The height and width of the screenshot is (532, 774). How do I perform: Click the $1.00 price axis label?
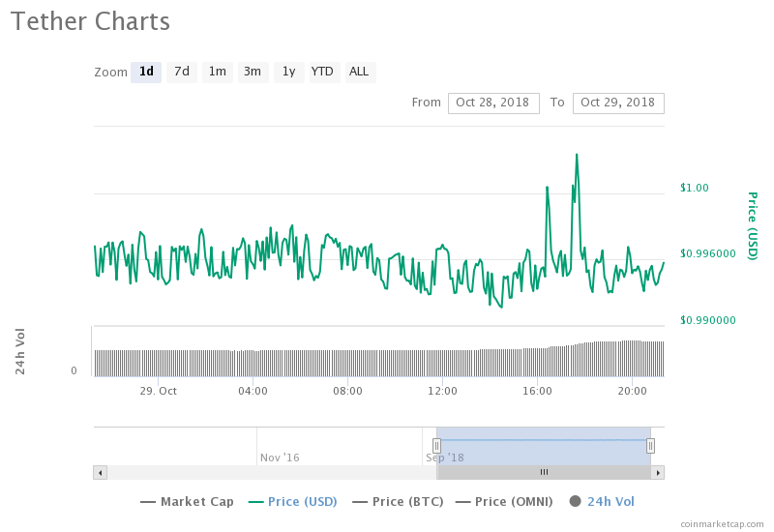[694, 188]
